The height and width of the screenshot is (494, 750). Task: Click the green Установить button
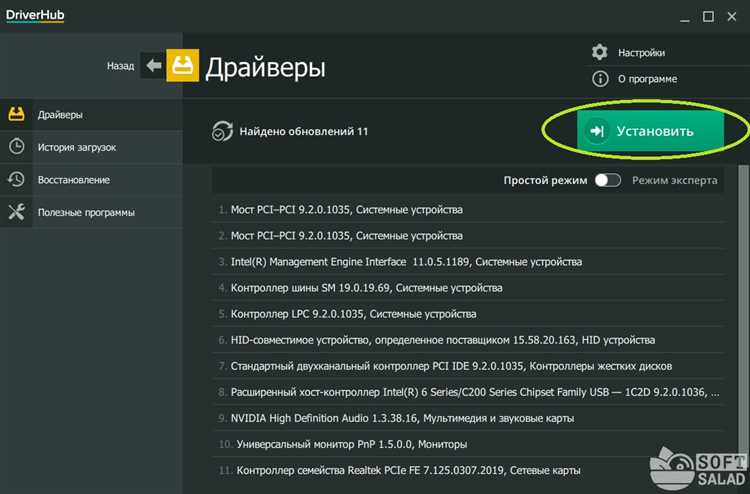coord(650,131)
